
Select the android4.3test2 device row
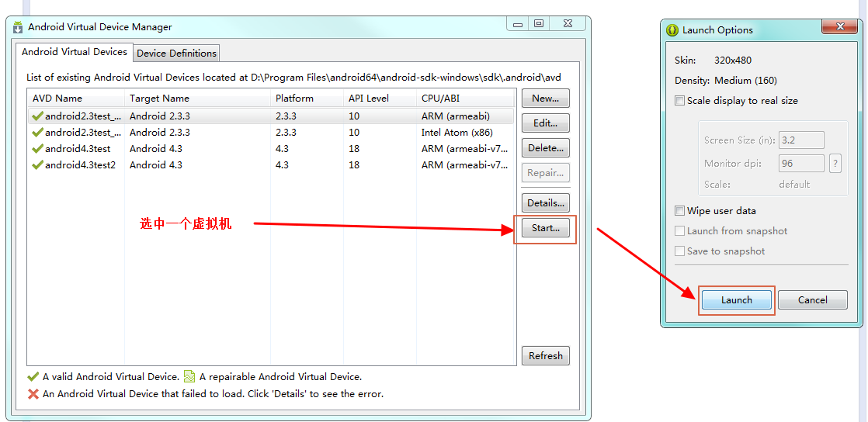[x=271, y=164]
